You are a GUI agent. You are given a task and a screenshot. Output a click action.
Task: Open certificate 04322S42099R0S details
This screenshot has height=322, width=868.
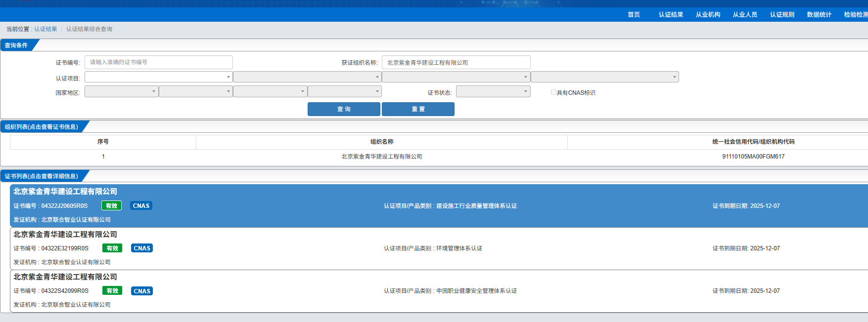click(x=439, y=291)
